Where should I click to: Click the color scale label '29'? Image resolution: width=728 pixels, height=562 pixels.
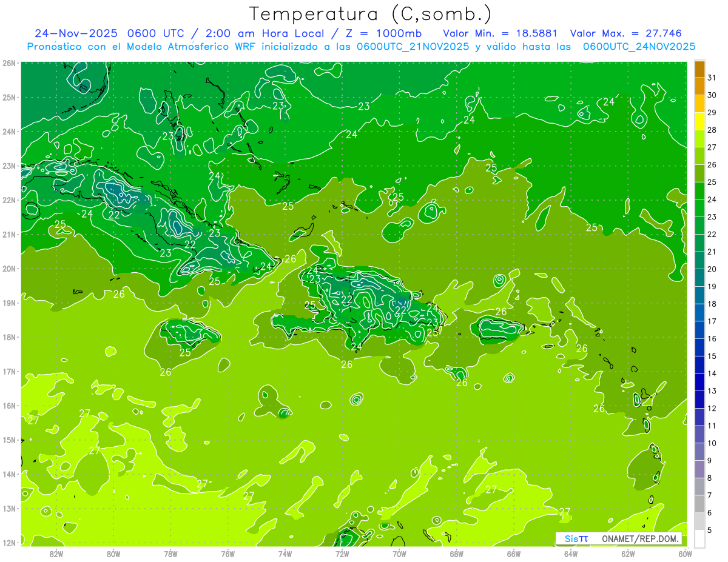click(x=712, y=113)
